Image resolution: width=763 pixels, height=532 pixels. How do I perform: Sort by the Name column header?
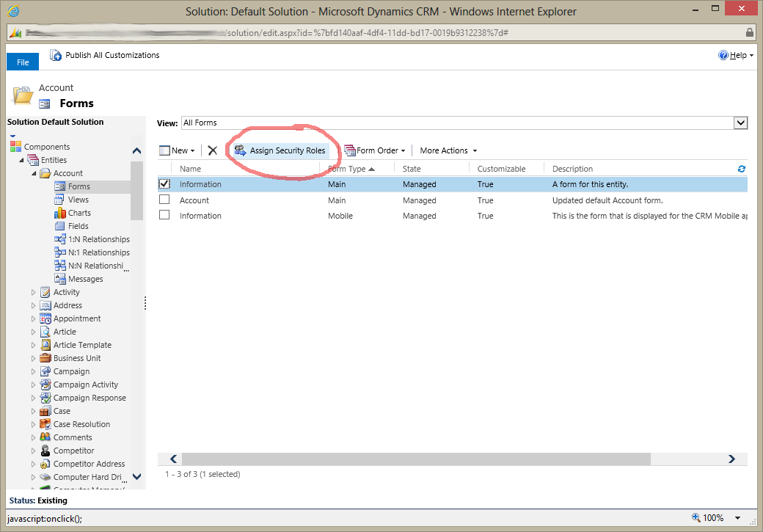pyautogui.click(x=190, y=169)
